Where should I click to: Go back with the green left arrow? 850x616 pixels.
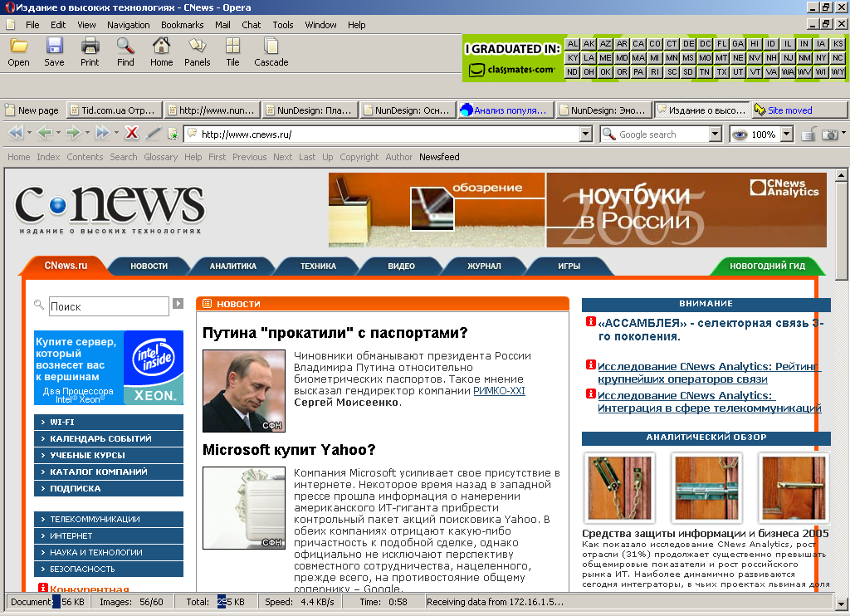pos(45,133)
